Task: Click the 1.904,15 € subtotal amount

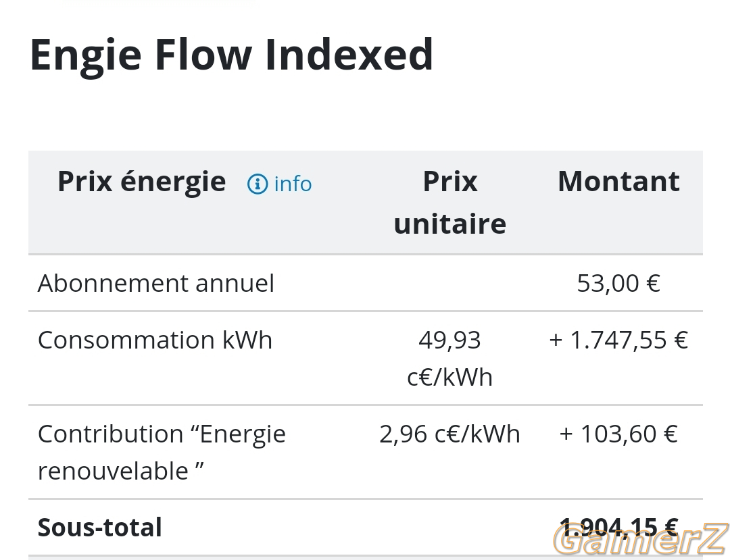Action: (x=618, y=528)
